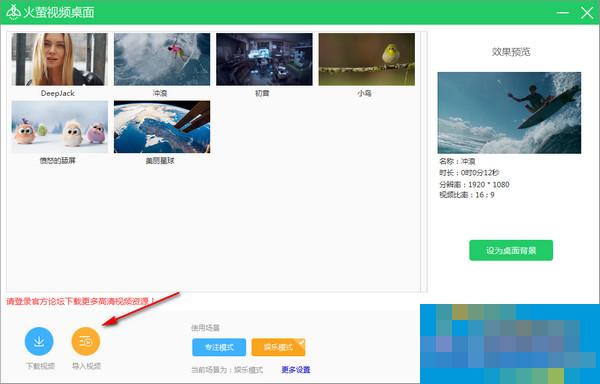Click the 名称：冲浪 info line

457,161
